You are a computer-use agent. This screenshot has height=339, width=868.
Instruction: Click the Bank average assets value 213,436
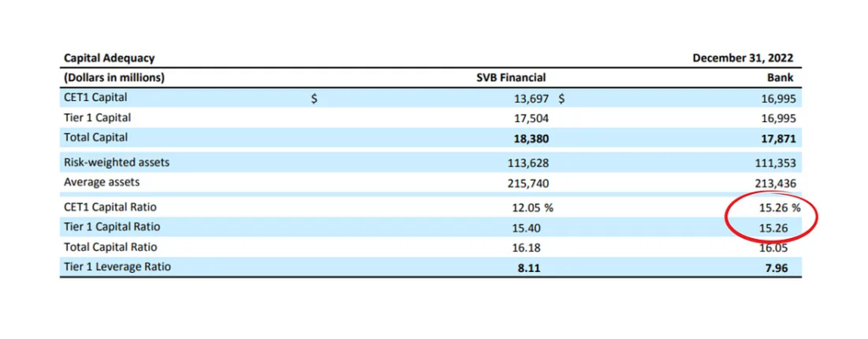[776, 183]
